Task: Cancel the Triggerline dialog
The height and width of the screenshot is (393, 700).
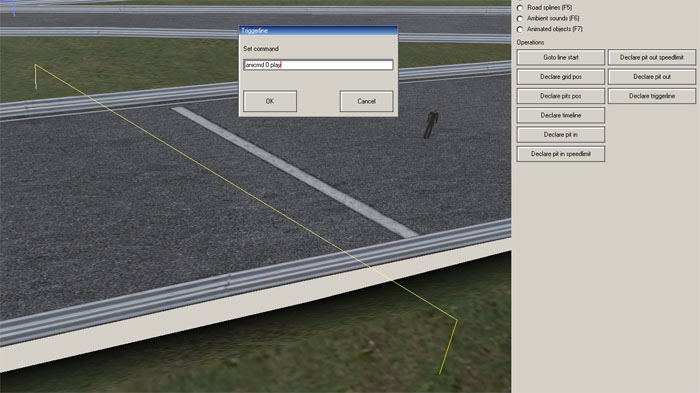Action: (x=366, y=101)
